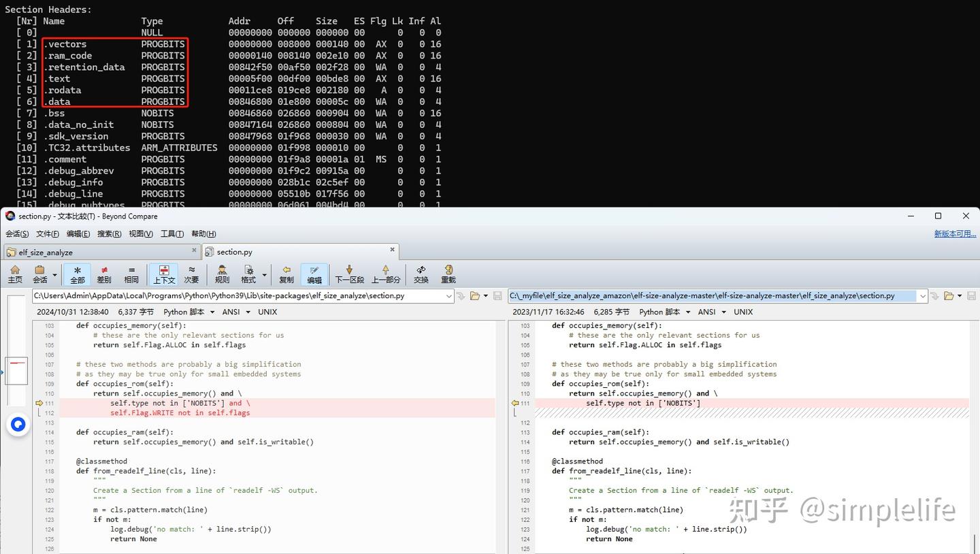The width and height of the screenshot is (980, 554).
Task: Toggle 全部 (Show All) display filter
Action: (78, 274)
